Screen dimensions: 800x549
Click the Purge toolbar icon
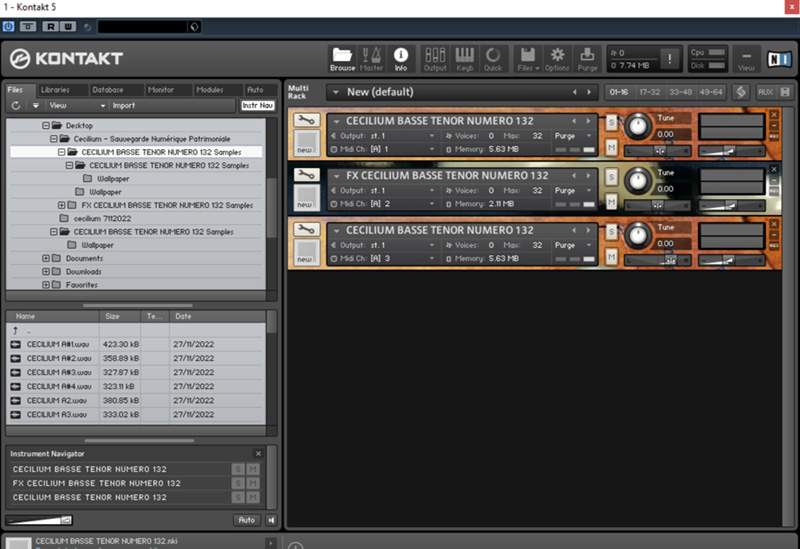pos(587,59)
